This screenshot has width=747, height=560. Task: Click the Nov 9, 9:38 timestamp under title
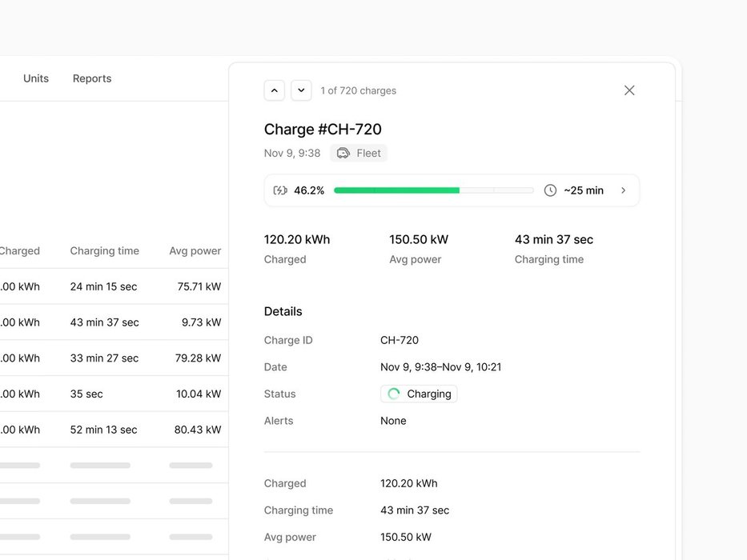292,154
